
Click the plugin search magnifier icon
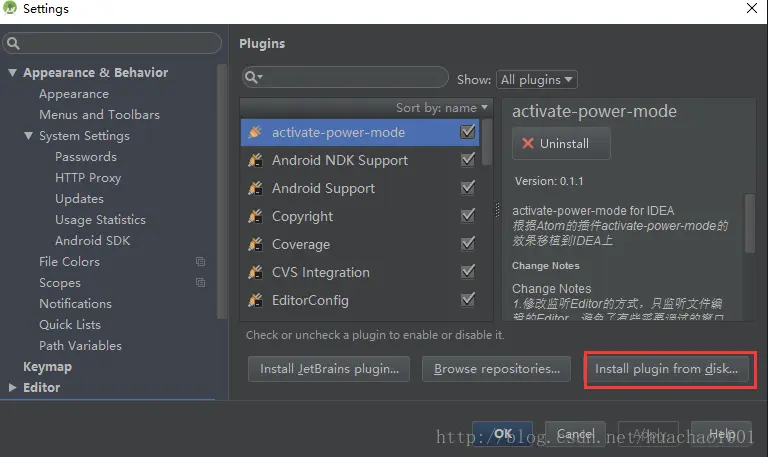click(x=253, y=77)
